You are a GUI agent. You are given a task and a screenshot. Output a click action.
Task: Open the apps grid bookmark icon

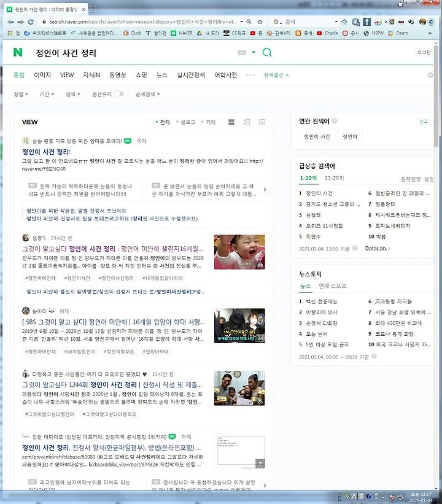(10, 33)
